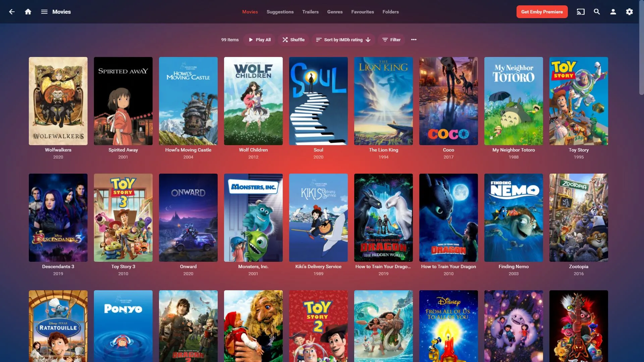Click the Play All button
The image size is (644, 362).
260,40
